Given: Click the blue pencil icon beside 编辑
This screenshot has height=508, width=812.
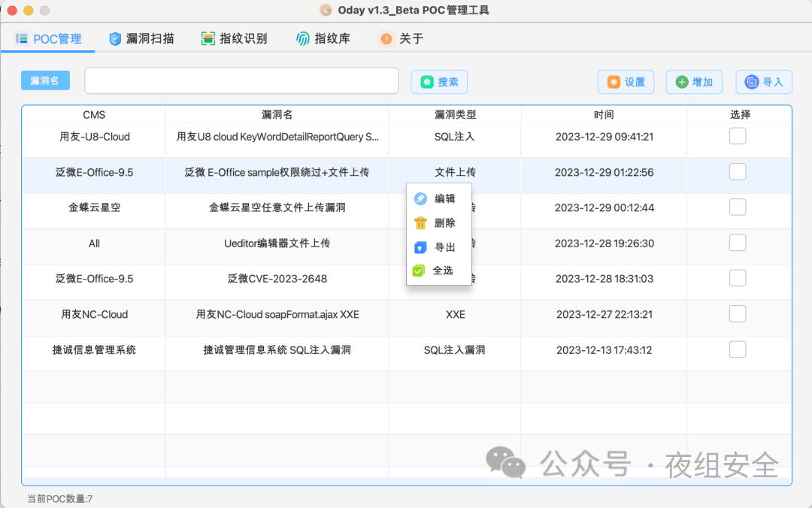Looking at the screenshot, I should click(420, 198).
